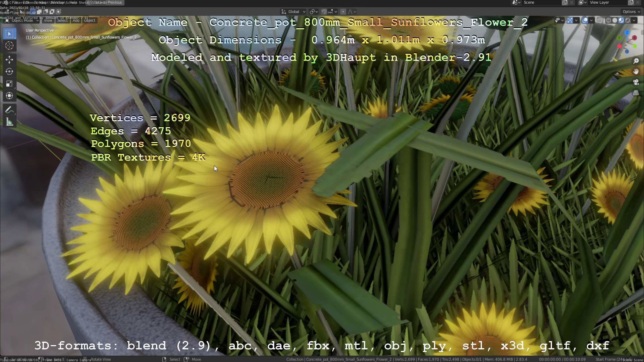Open the shading options dropdown arrow
Screen dimensions: 644x362
coord(634,20)
